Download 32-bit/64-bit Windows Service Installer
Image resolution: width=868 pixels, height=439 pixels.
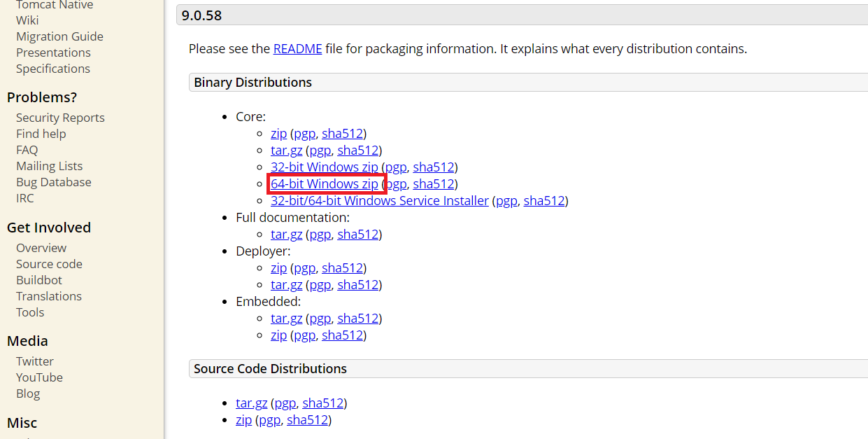380,201
